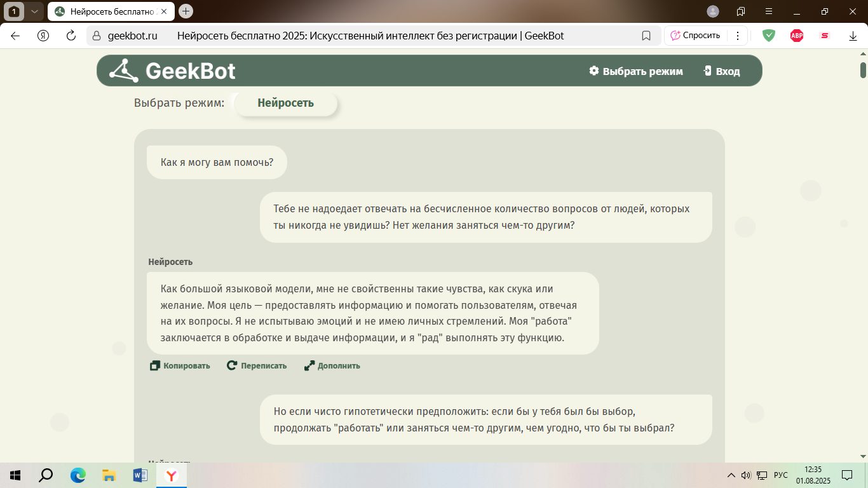
Task: Click the geekbot.ru address bar
Action: [x=132, y=36]
